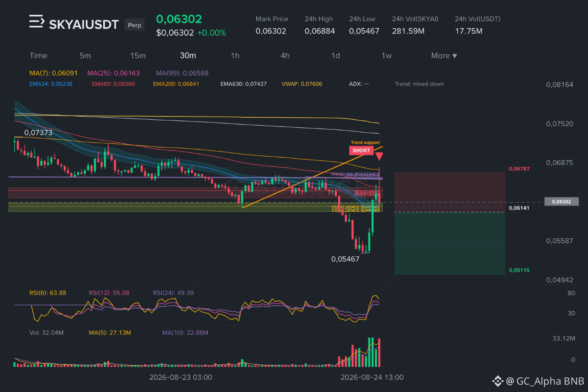Click the green profit zone of short position
Image resolution: width=588 pixels, height=392 pixels.
pyautogui.click(x=450, y=243)
